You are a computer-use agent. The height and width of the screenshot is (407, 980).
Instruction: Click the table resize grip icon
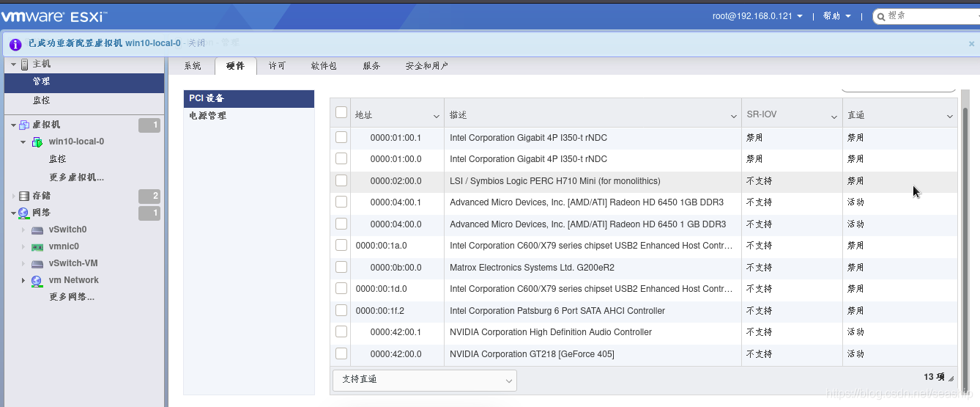tap(951, 378)
